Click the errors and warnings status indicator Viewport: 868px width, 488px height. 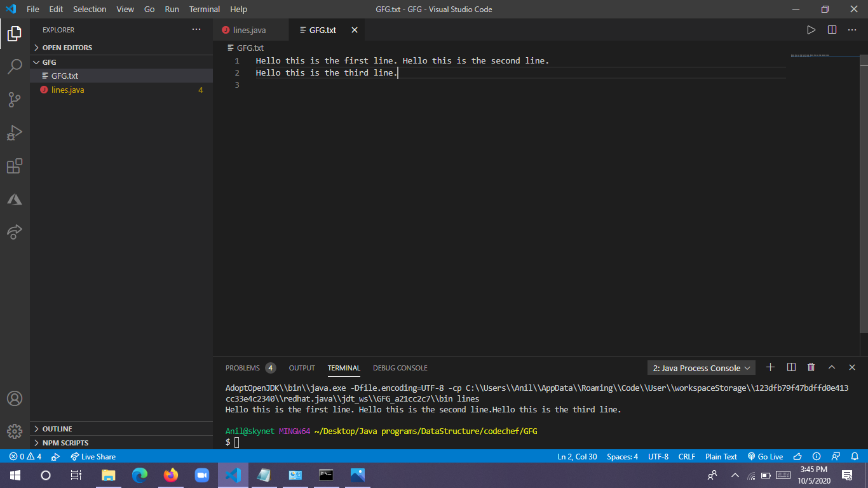(25, 456)
